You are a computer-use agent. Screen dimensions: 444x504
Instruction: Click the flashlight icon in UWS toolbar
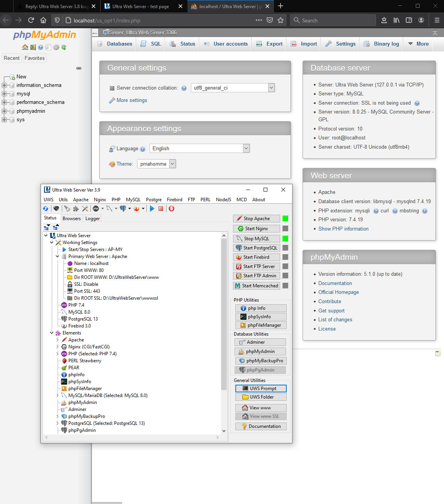pos(67,209)
